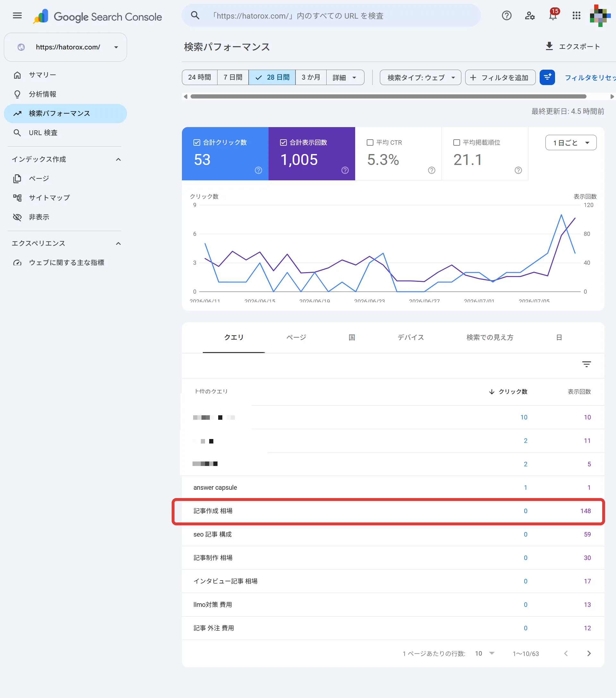Collapse the エクスペリエンス section
Screen dimensions: 616x698
tap(118, 244)
